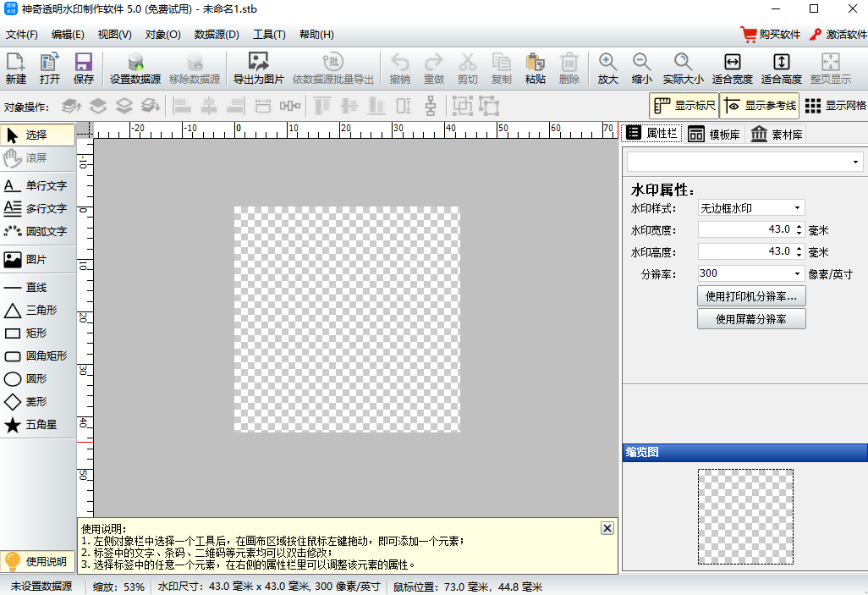Screen dimensions: 868x595
Task: Click the Zoom In (放大) magnifier icon
Action: [x=607, y=68]
